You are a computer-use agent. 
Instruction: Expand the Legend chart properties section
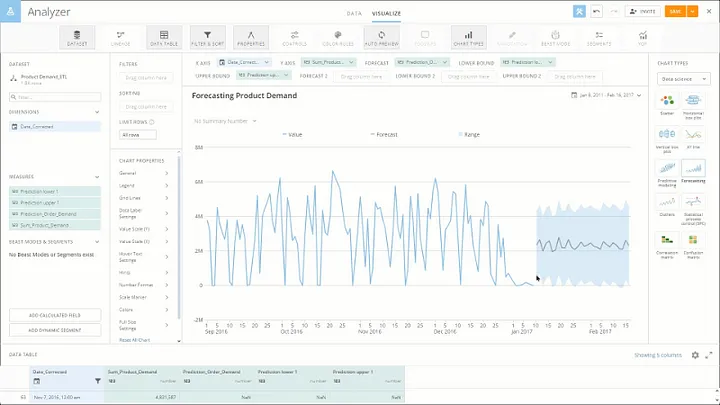point(144,186)
